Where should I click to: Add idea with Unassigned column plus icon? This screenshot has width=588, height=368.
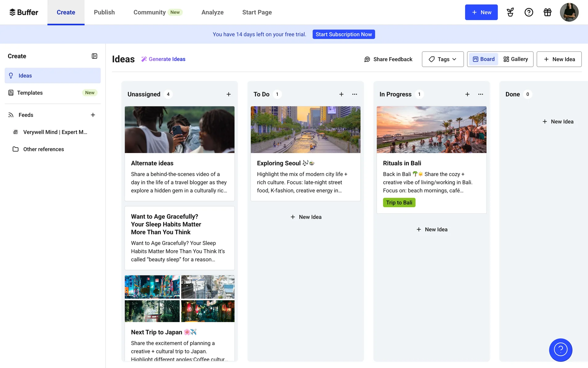[x=228, y=94]
